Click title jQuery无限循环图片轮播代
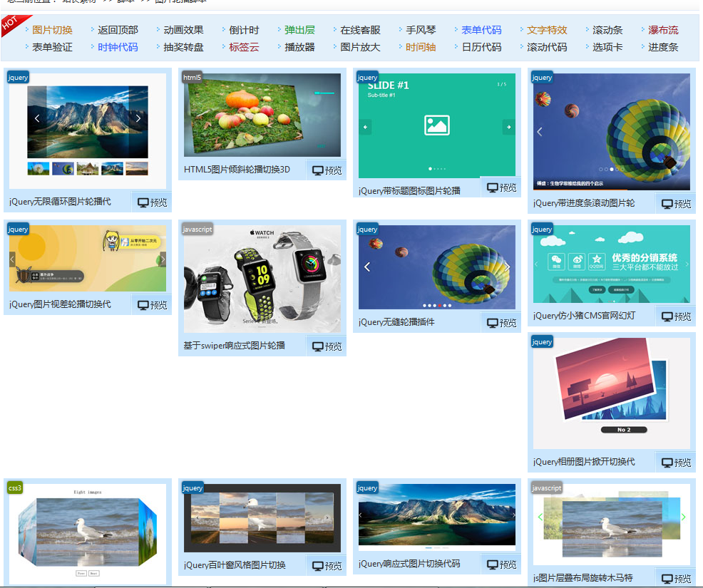 click(60, 202)
